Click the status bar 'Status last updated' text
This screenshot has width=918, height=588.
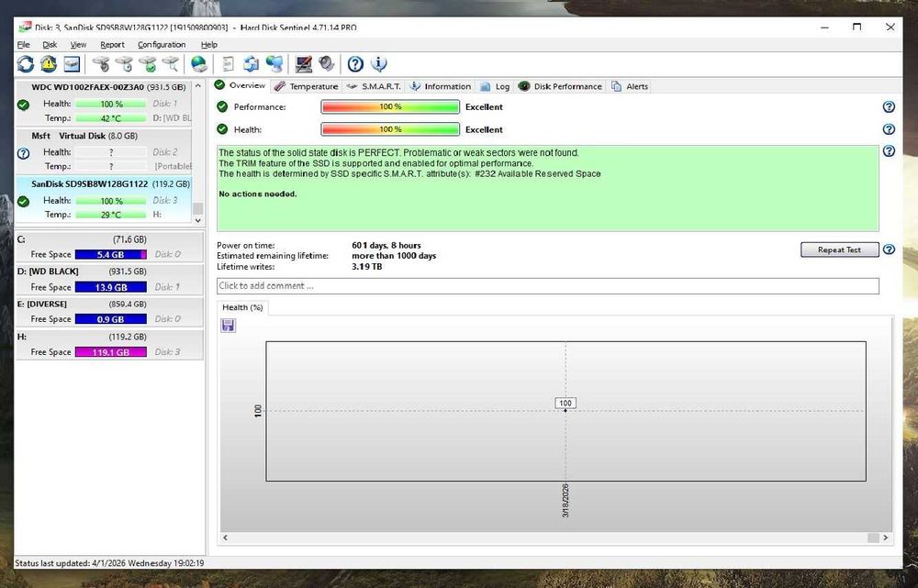point(109,563)
